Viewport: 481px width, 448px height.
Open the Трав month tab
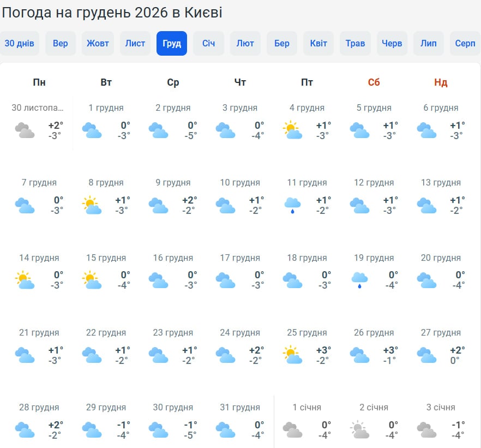pos(355,43)
